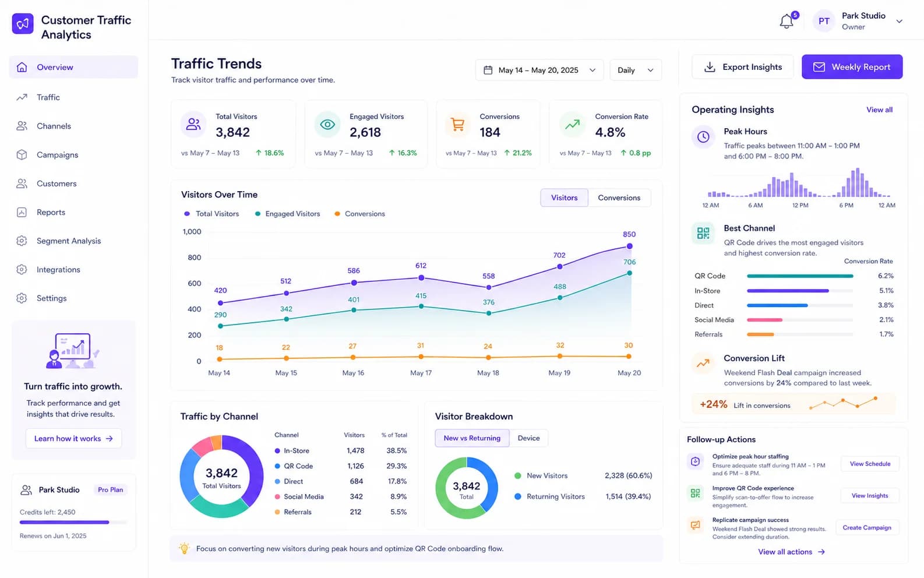Click the May 20 data point labeled 850
This screenshot has height=578, width=924.
coord(629,246)
